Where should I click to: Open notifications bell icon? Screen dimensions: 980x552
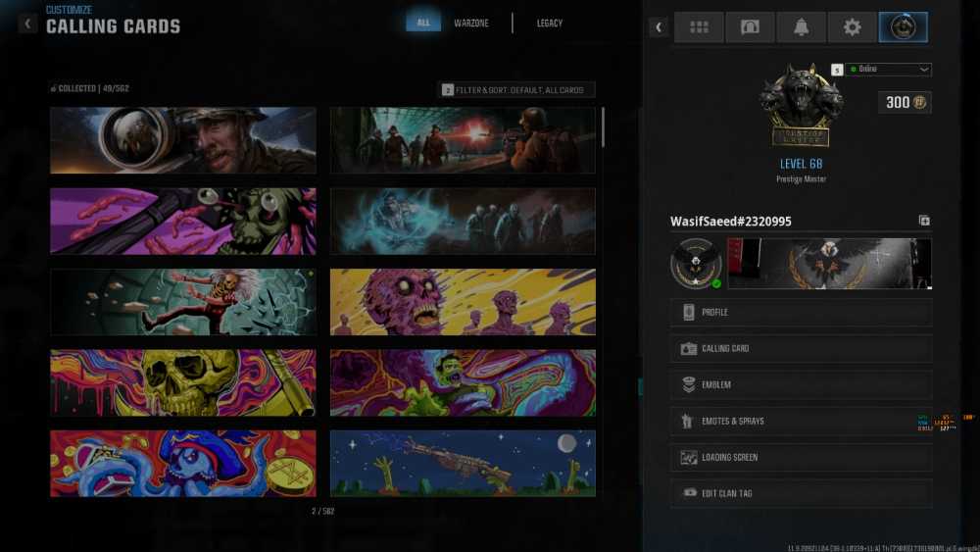(x=801, y=27)
